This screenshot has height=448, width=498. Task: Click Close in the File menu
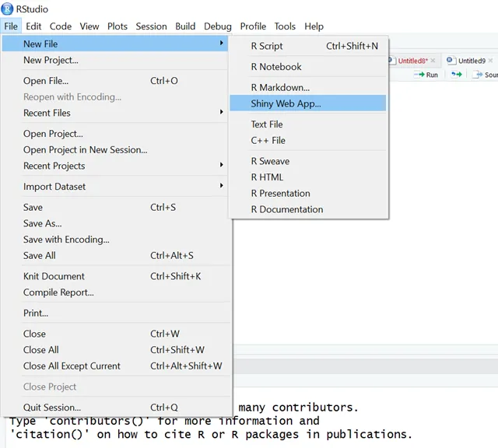pyautogui.click(x=115, y=334)
